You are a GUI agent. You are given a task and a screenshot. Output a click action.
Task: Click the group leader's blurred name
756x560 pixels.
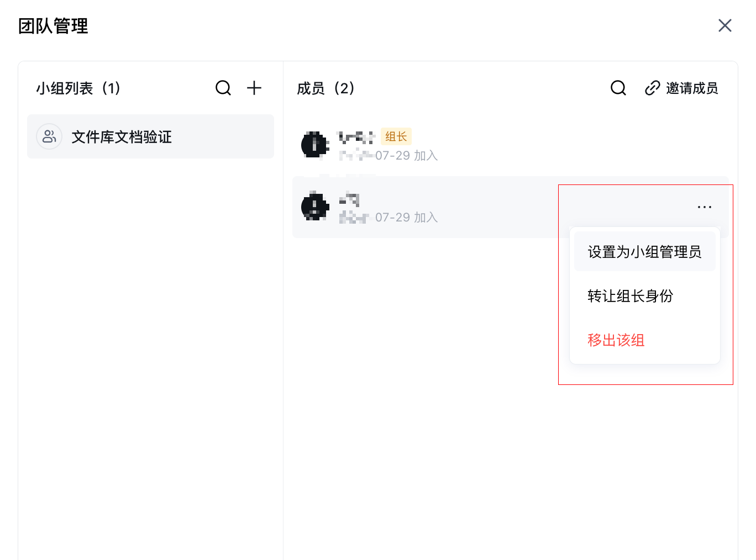pos(356,137)
